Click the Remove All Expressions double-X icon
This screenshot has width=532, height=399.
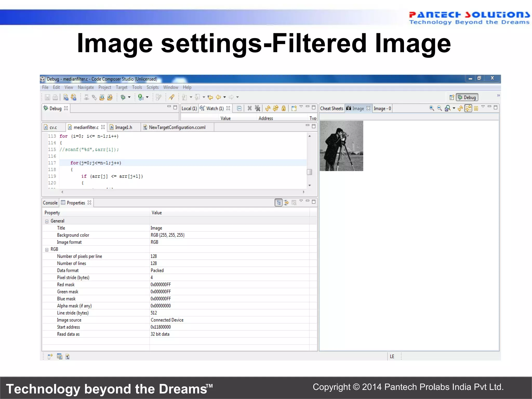click(x=257, y=108)
